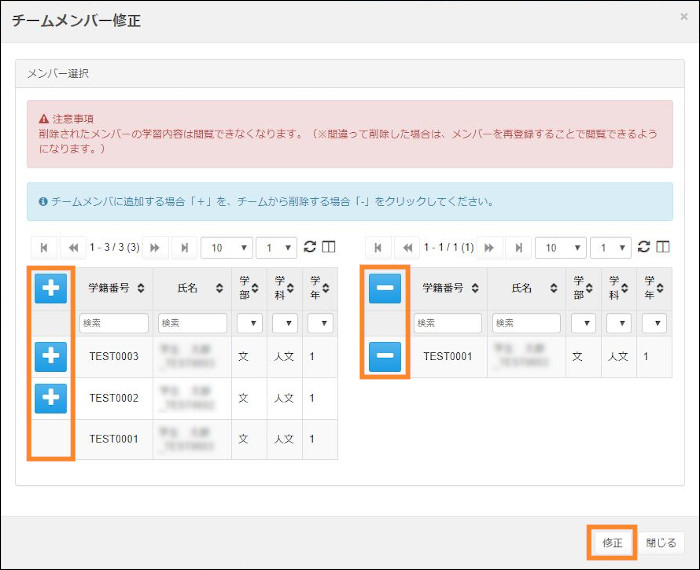Open the page number dropdown in right table
Viewport: 700px width, 570px height.
(x=610, y=247)
